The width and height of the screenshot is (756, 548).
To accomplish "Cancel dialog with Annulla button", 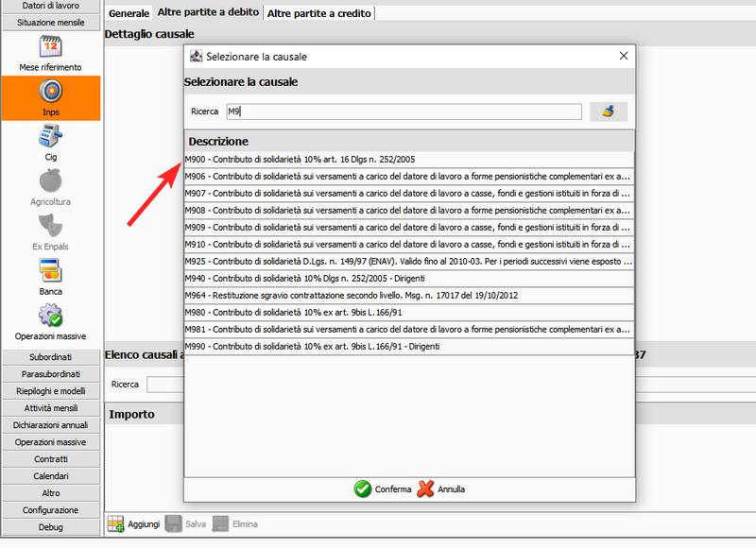I will tap(441, 489).
